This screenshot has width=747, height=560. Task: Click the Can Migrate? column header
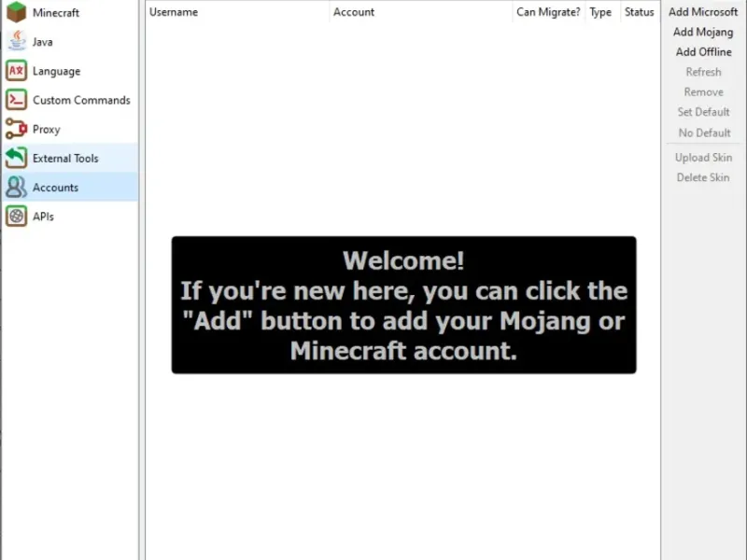point(548,12)
